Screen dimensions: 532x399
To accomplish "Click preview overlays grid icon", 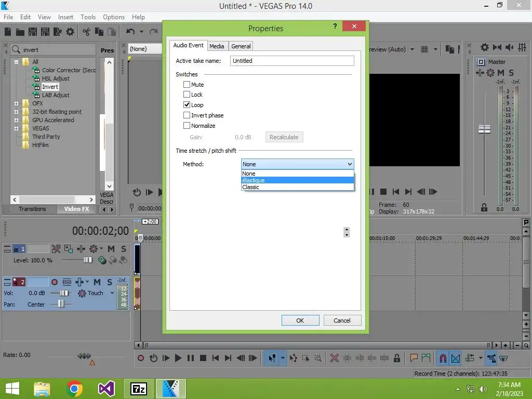I will pyautogui.click(x=424, y=49).
